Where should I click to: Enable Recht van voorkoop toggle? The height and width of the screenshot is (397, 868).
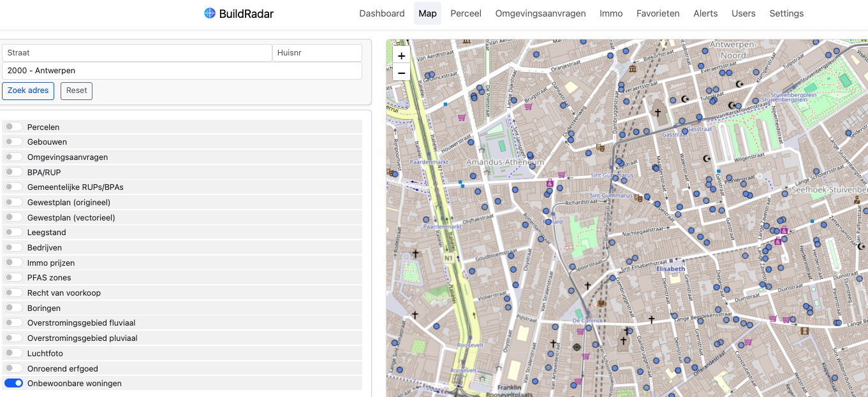tap(13, 292)
